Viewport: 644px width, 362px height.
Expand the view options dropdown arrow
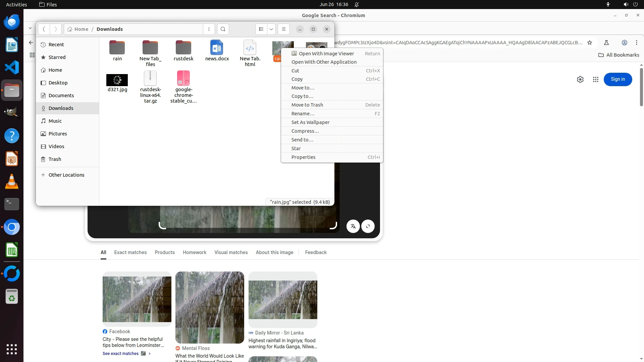click(x=271, y=29)
